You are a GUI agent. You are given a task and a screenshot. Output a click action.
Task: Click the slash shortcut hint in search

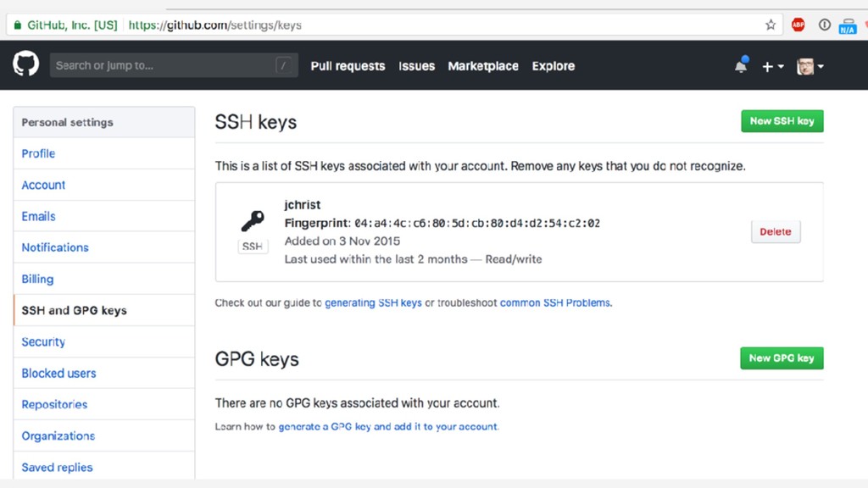click(283, 65)
